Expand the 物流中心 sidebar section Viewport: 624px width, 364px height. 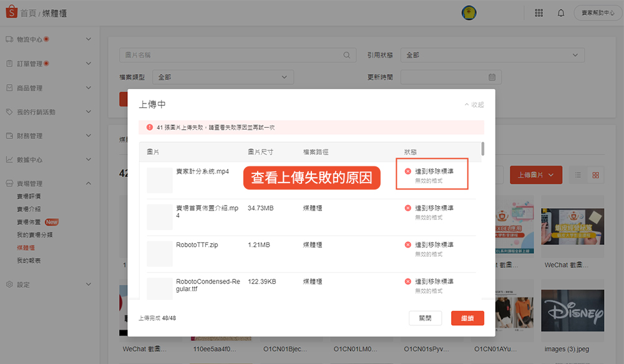point(88,39)
